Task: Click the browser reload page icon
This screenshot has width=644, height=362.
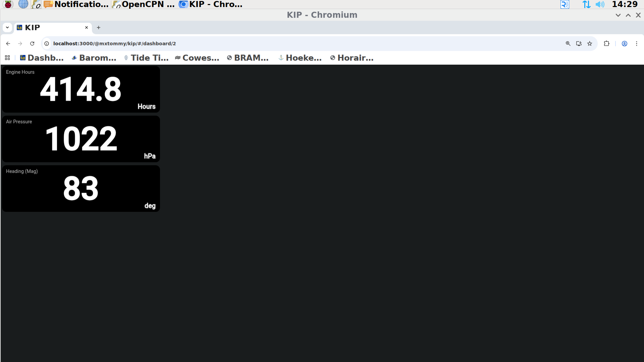Action: [x=32, y=44]
